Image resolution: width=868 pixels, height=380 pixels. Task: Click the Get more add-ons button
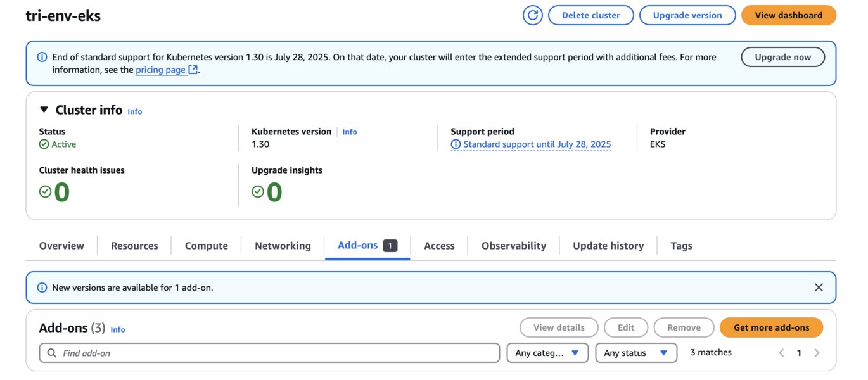(x=771, y=327)
